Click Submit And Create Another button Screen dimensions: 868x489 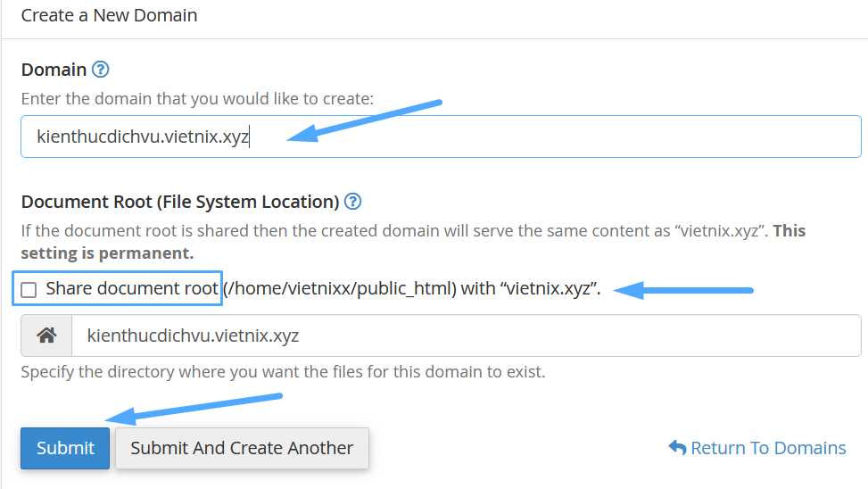point(242,448)
